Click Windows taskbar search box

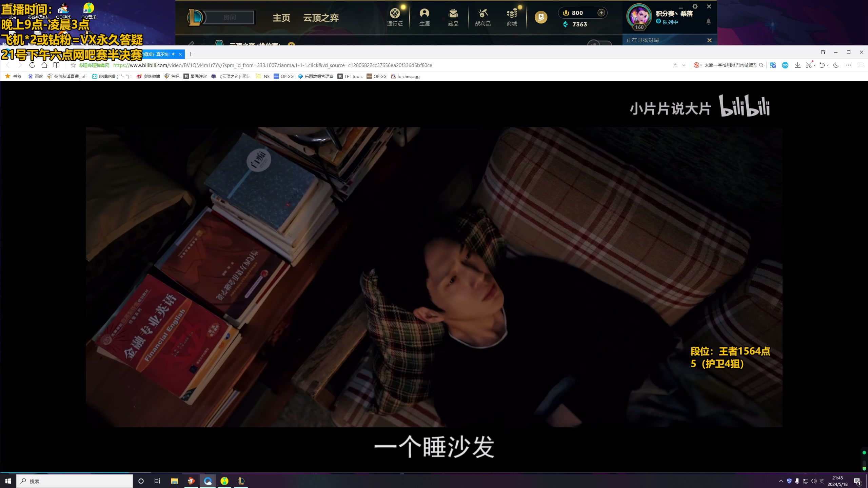pos(75,481)
